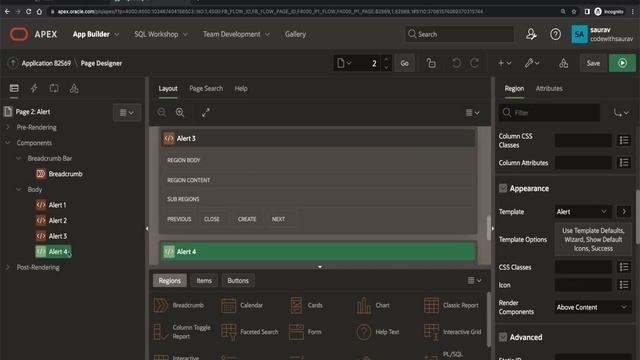The image size is (640, 360).
Task: Expand the Pre-Rendering tree node
Action: pyautogui.click(x=8, y=127)
